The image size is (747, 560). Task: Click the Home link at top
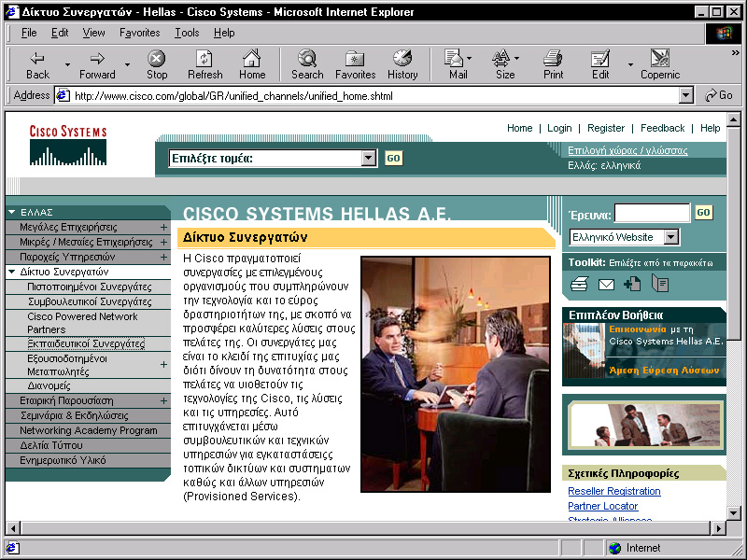pos(519,128)
